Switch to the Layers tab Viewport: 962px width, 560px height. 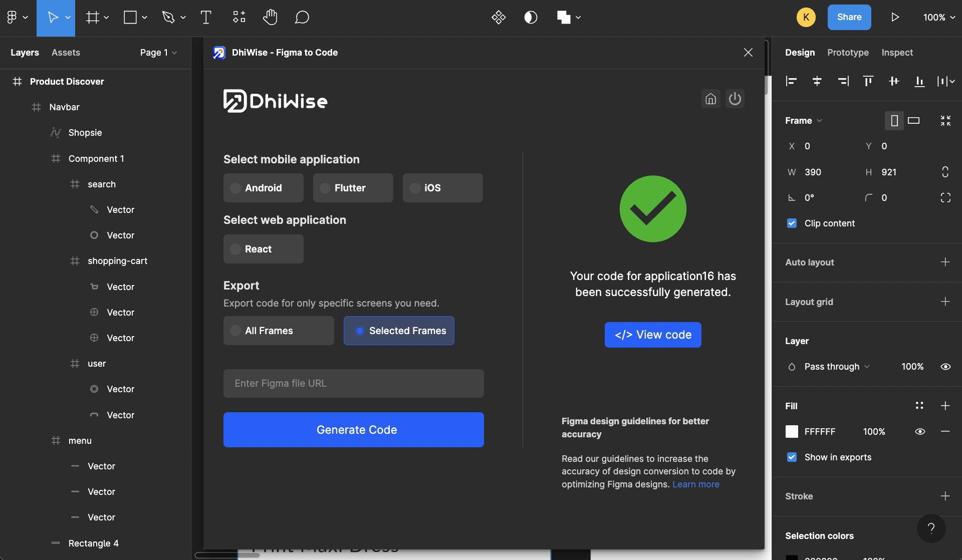(25, 53)
